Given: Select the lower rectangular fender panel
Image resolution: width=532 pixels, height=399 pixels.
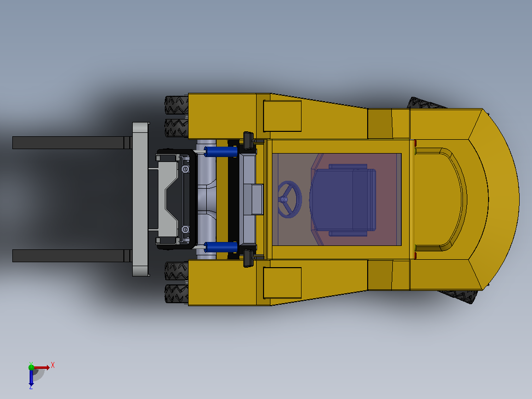Looking at the screenshot, I should [x=282, y=283].
